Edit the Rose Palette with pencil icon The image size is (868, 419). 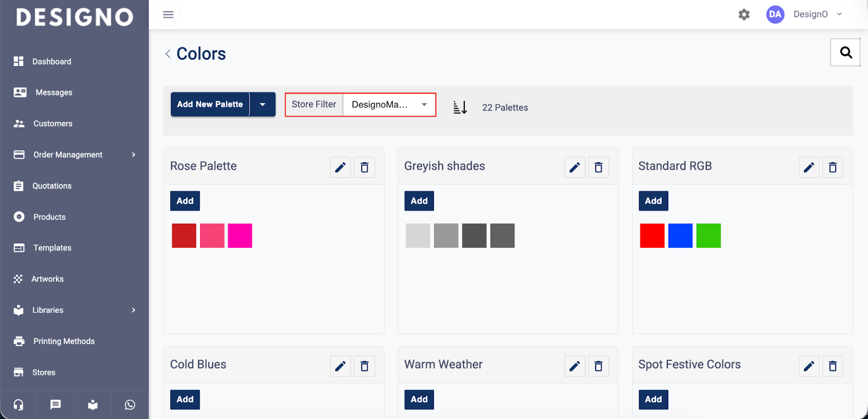[340, 167]
